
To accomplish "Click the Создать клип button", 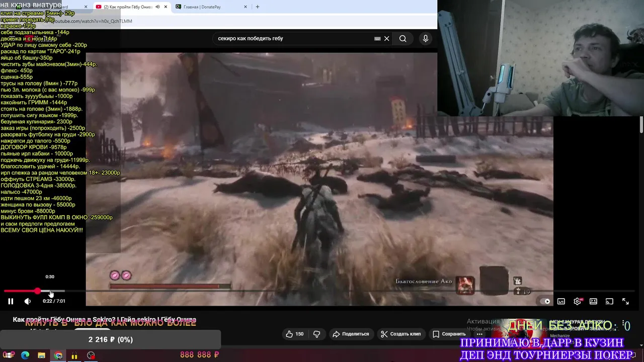I will click(401, 334).
